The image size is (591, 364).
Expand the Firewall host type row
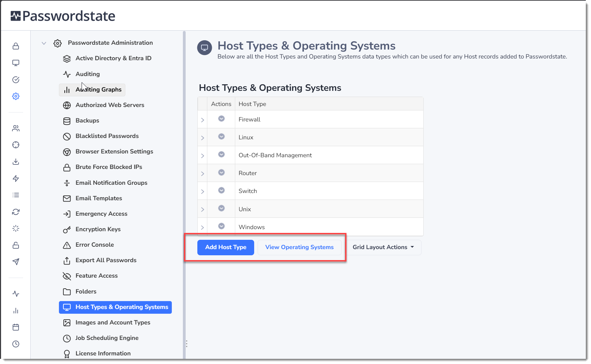click(x=203, y=120)
